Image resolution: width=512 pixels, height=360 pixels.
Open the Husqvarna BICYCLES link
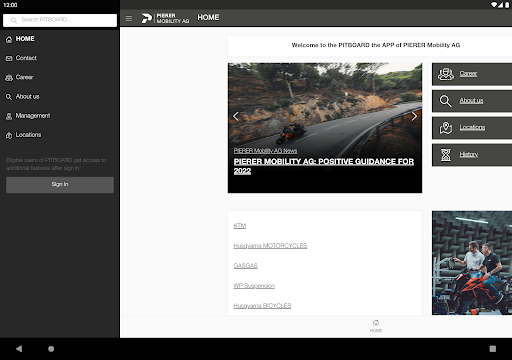pos(262,306)
